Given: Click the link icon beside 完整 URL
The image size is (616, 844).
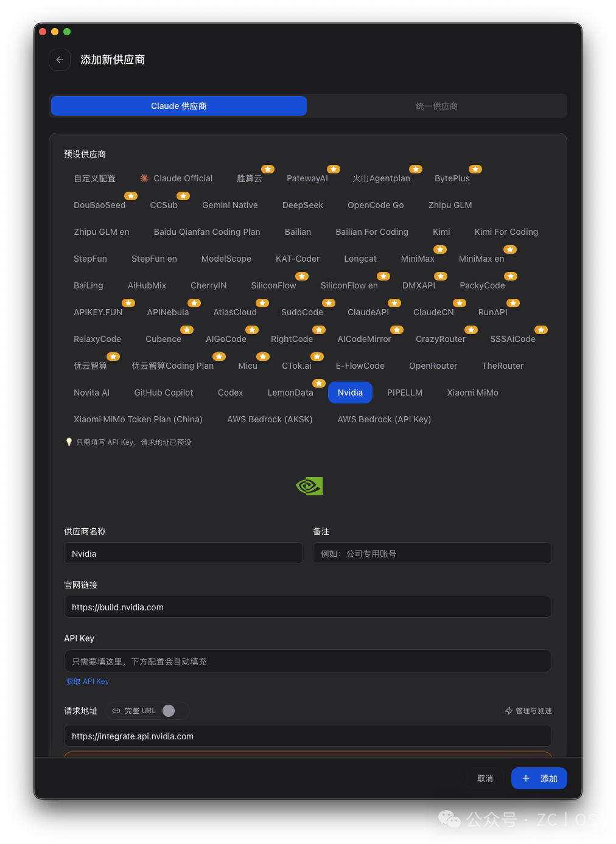Looking at the screenshot, I should coord(116,711).
